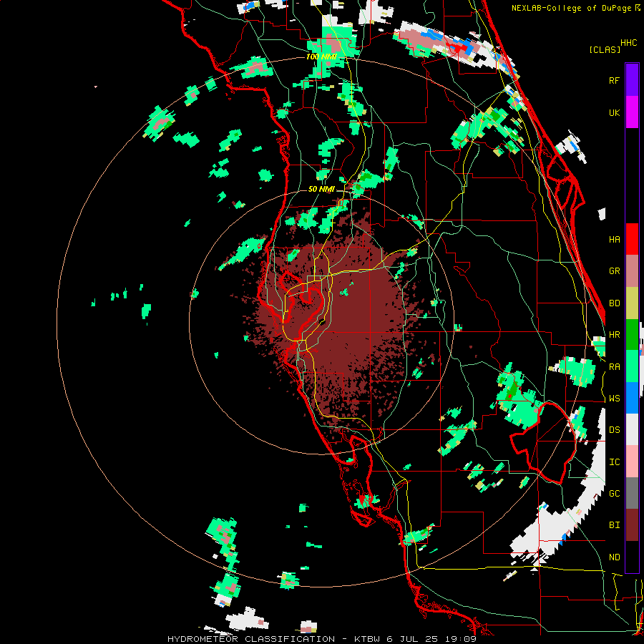Select the 'IC' legend label

614,462
